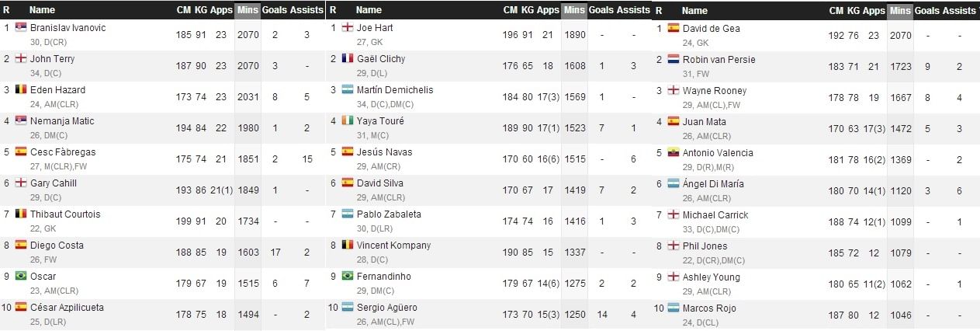Sort the middle table by Name header

tap(369, 10)
